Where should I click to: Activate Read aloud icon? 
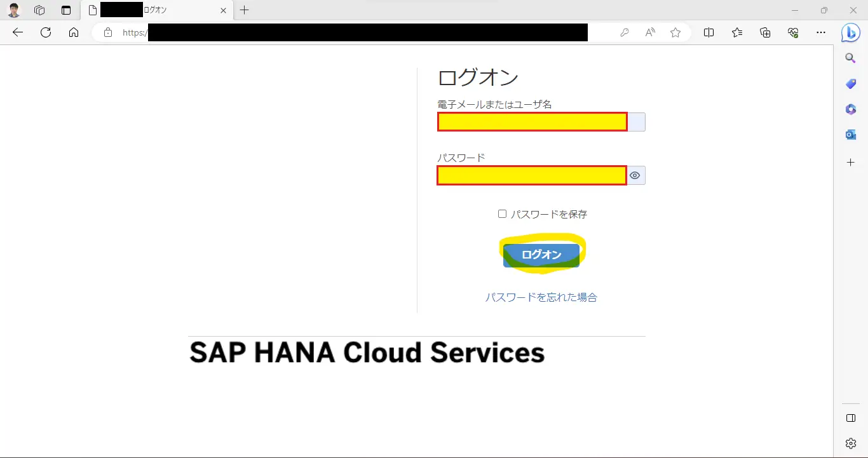coord(650,32)
